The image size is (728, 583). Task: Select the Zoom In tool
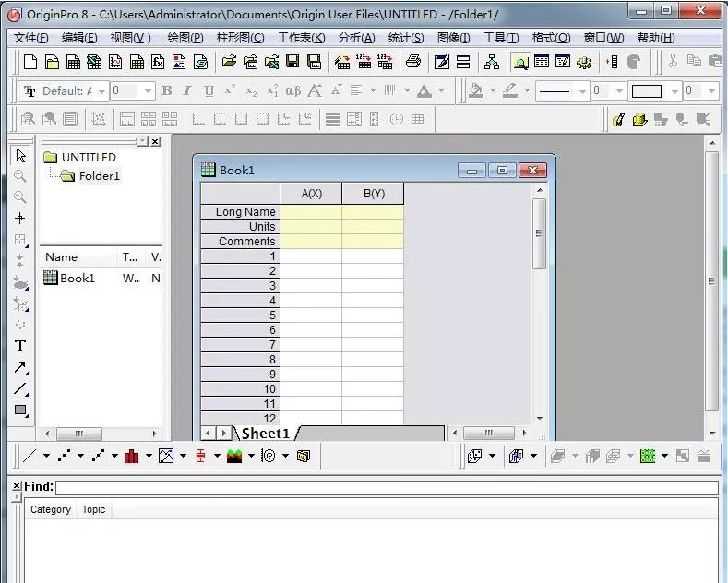coord(20,176)
